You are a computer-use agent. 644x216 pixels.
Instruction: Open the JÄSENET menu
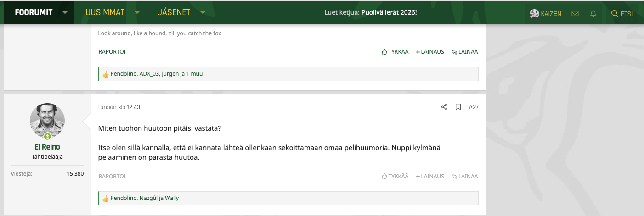tap(174, 12)
